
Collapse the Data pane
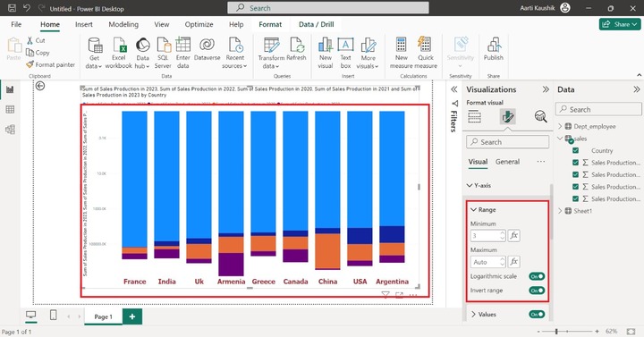pos(637,89)
